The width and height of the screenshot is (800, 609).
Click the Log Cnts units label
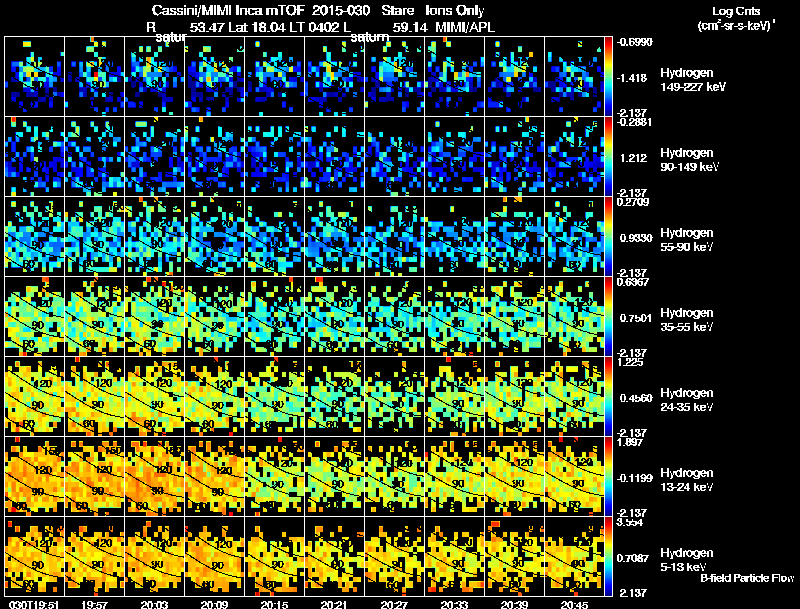point(736,18)
